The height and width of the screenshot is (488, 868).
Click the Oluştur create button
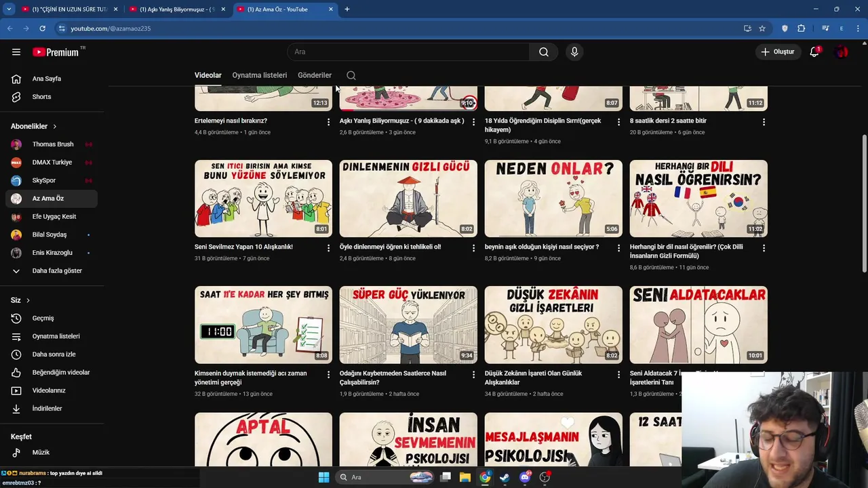coord(777,52)
